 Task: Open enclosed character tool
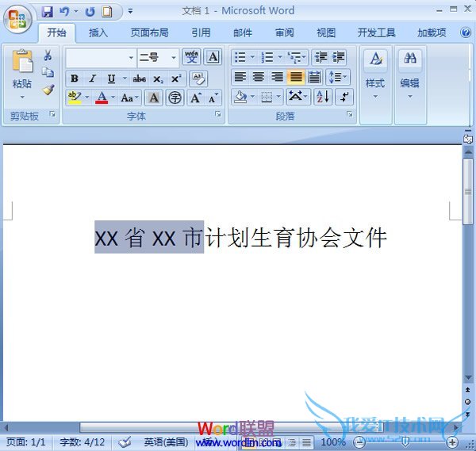click(175, 97)
